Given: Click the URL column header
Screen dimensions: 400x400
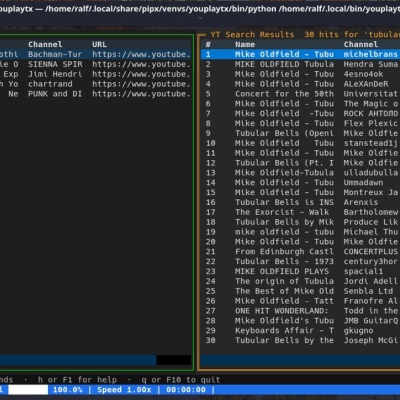Looking at the screenshot, I should [99, 44].
